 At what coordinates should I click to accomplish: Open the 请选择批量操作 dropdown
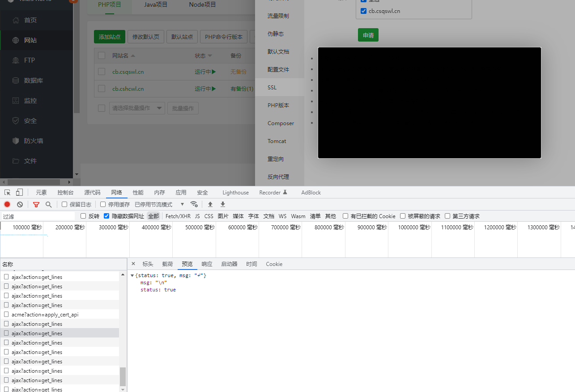click(x=137, y=108)
